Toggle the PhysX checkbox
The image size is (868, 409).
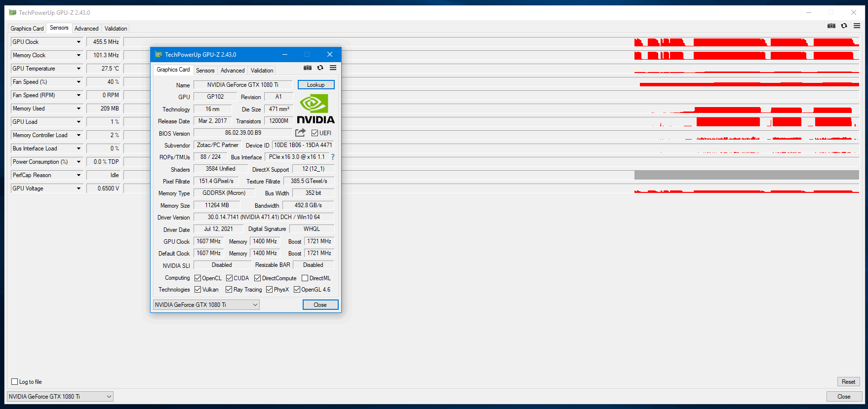pos(269,290)
